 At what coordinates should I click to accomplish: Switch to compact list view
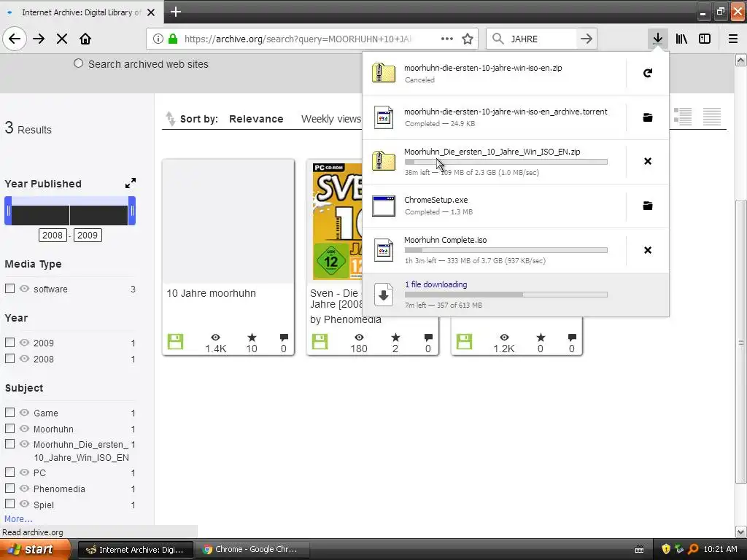712,117
